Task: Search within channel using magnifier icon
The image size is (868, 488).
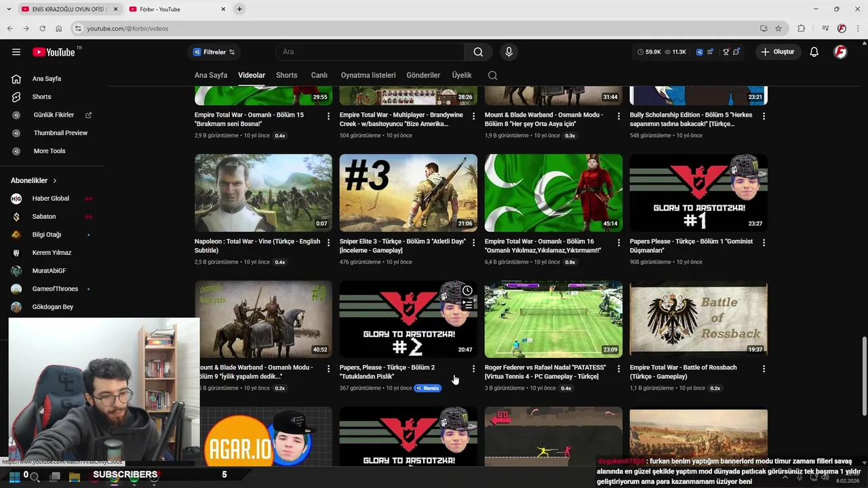Action: (492, 75)
